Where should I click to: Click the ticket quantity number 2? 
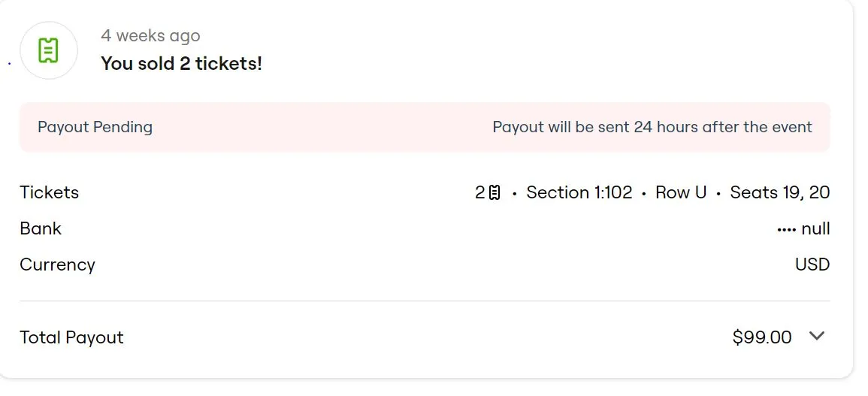coord(480,192)
